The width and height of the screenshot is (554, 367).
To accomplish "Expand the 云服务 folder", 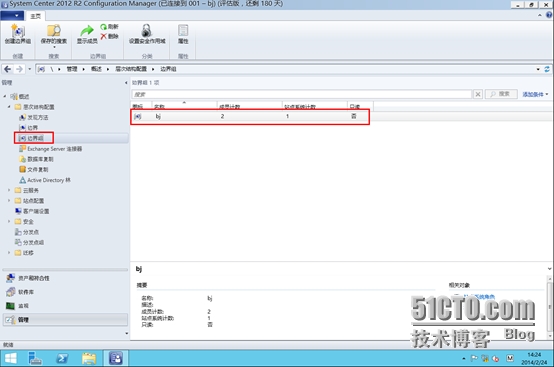I will click(x=9, y=190).
